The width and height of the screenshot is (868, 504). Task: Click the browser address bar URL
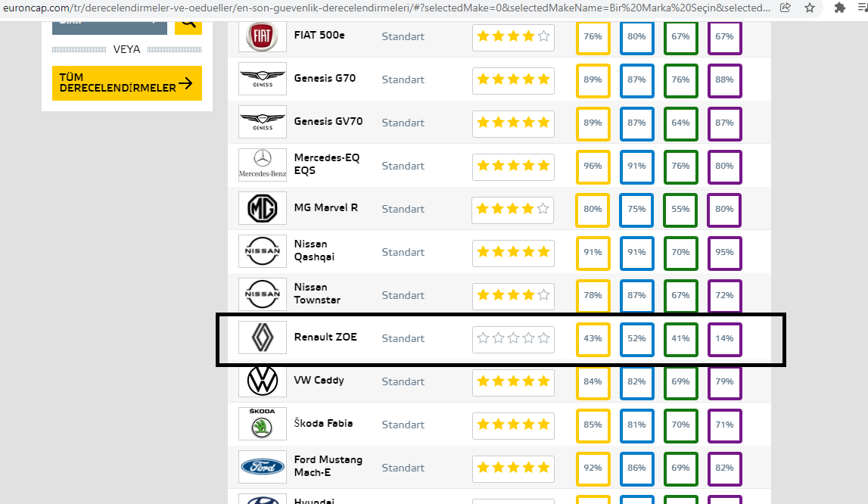click(387, 8)
